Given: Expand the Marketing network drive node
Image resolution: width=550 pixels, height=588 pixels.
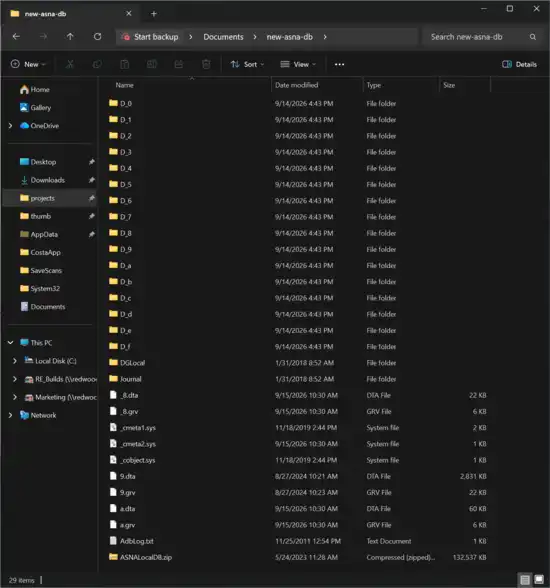Looking at the screenshot, I should pos(15,397).
